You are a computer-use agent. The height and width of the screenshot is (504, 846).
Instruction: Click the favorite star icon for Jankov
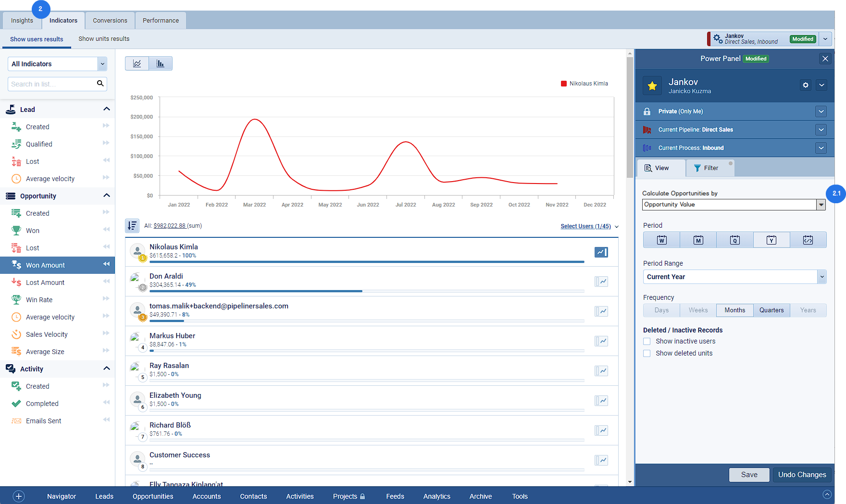(x=652, y=86)
